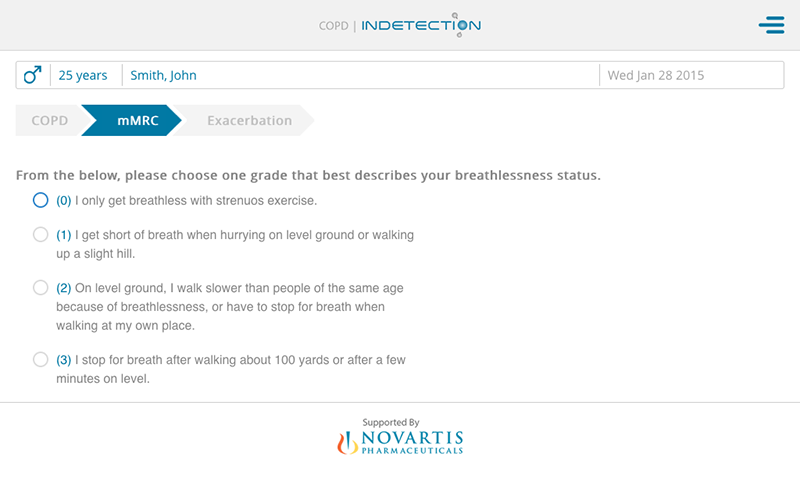Click the 25 years age field
800x480 pixels.
(x=83, y=75)
